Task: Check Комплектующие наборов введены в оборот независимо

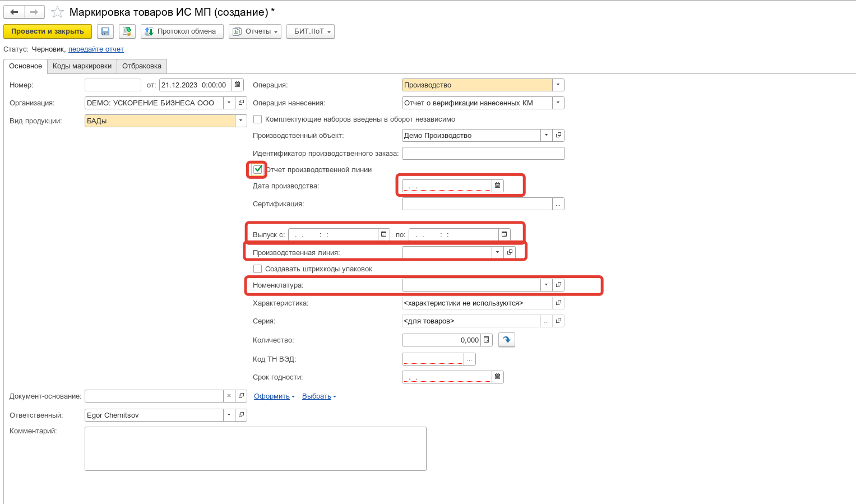Action: tap(258, 119)
